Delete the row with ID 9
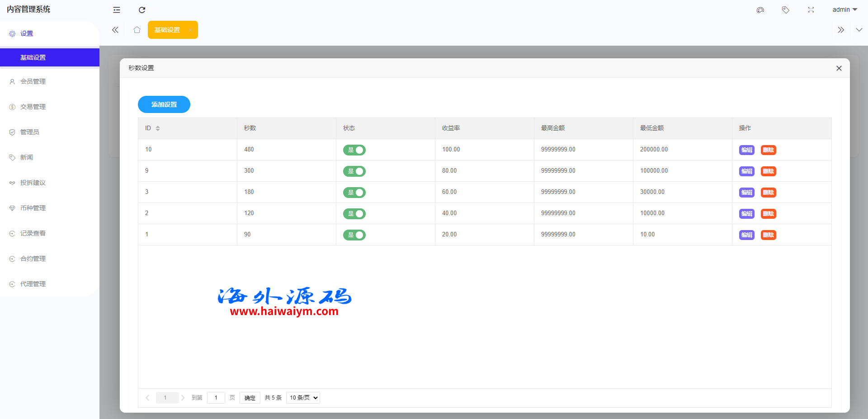This screenshot has height=419, width=868. (x=768, y=171)
